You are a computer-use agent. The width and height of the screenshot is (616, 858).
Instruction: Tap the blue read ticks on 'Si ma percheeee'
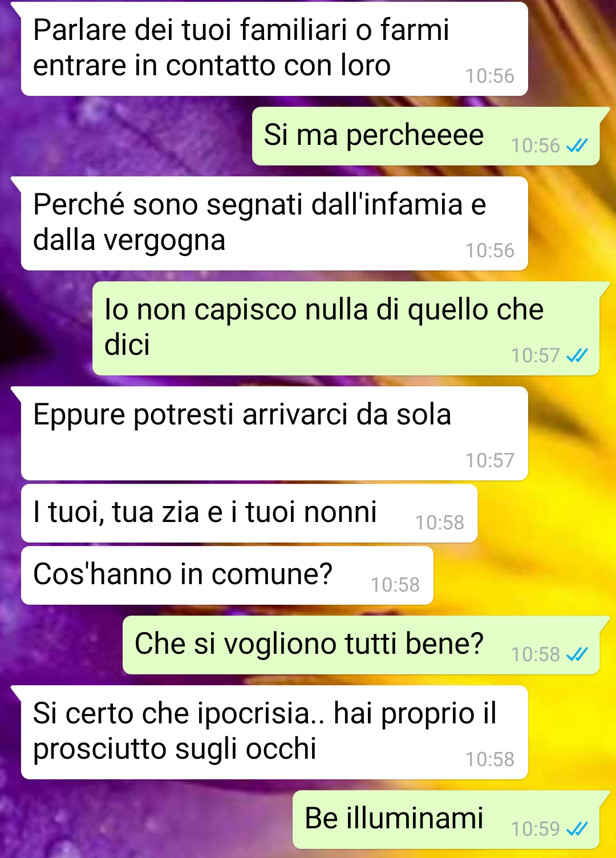click(577, 146)
